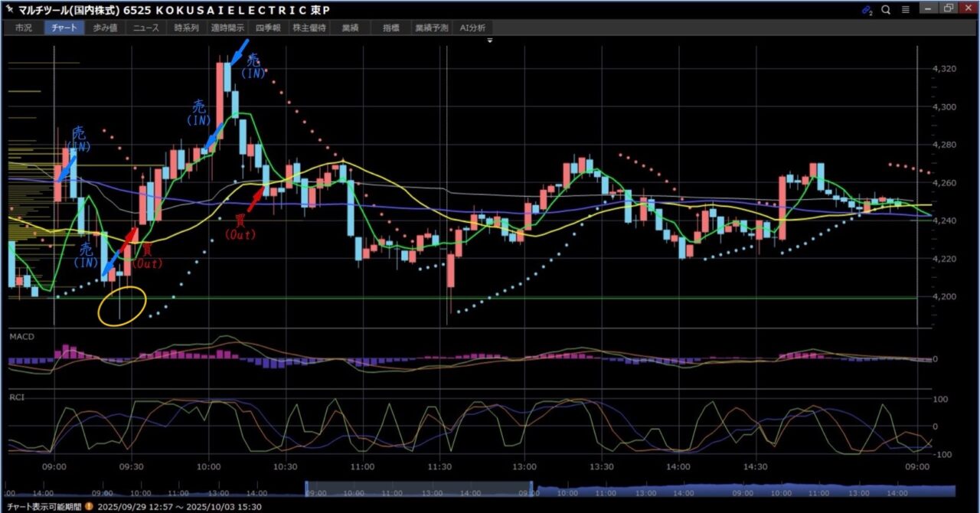
Task: Open the hamburger menu in title bar
Action: point(905,10)
